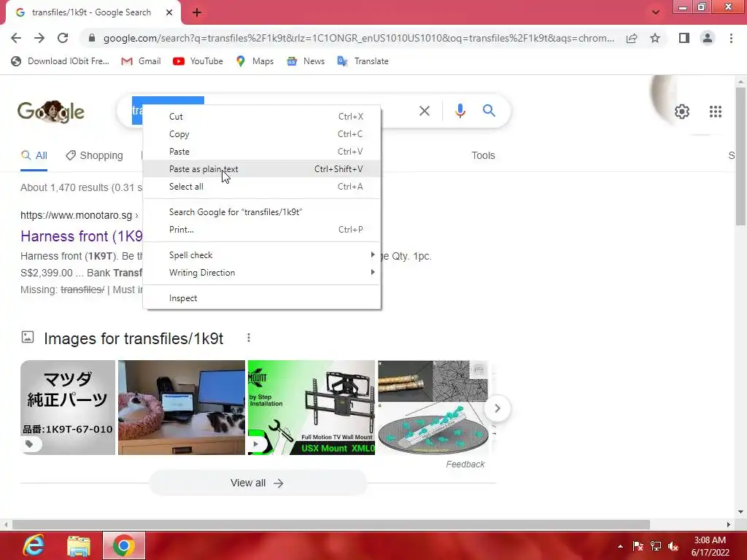
Task: Choose Select all from the context menu
Action: pos(262,187)
